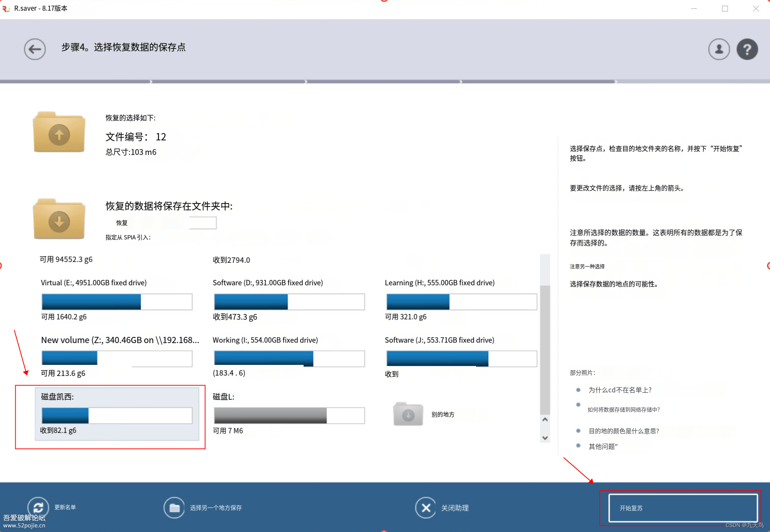Click text 可用 1640.2 g6
This screenshot has height=532, width=770.
(64, 317)
